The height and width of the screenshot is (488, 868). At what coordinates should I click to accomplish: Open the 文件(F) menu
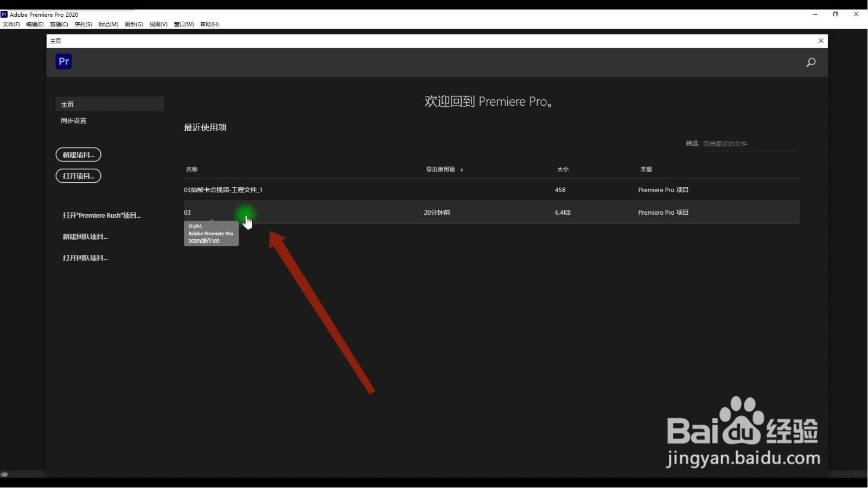pos(11,24)
